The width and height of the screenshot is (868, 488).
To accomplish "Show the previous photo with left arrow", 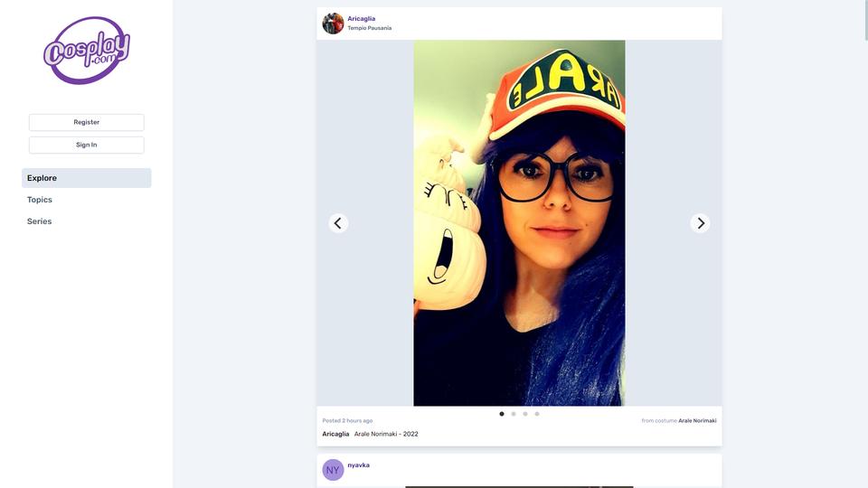I will [x=338, y=223].
